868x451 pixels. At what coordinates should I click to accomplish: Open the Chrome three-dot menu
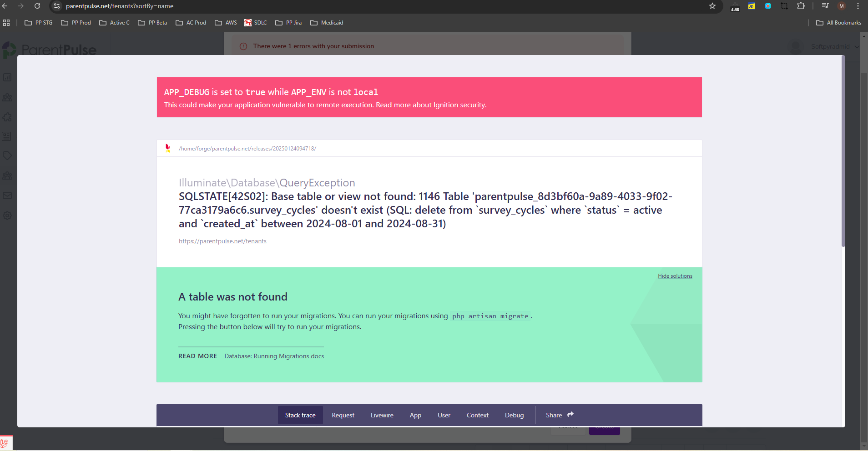(x=858, y=6)
